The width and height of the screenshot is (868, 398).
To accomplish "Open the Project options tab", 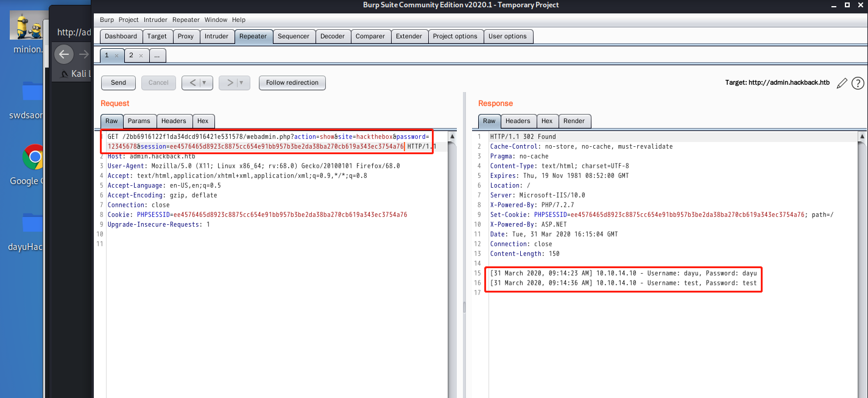I will [455, 37].
